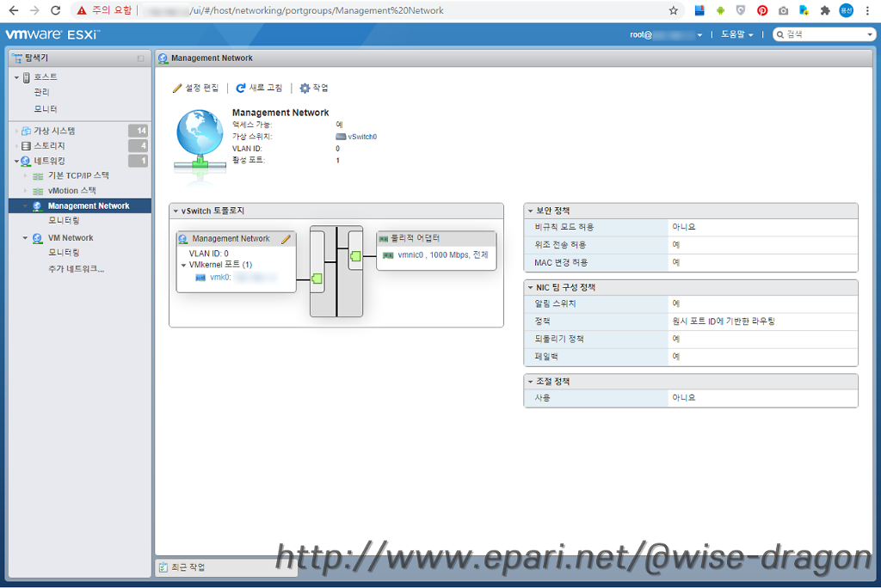Bookmark this page with the star icon
Image resolution: width=881 pixels, height=588 pixels.
tap(673, 10)
